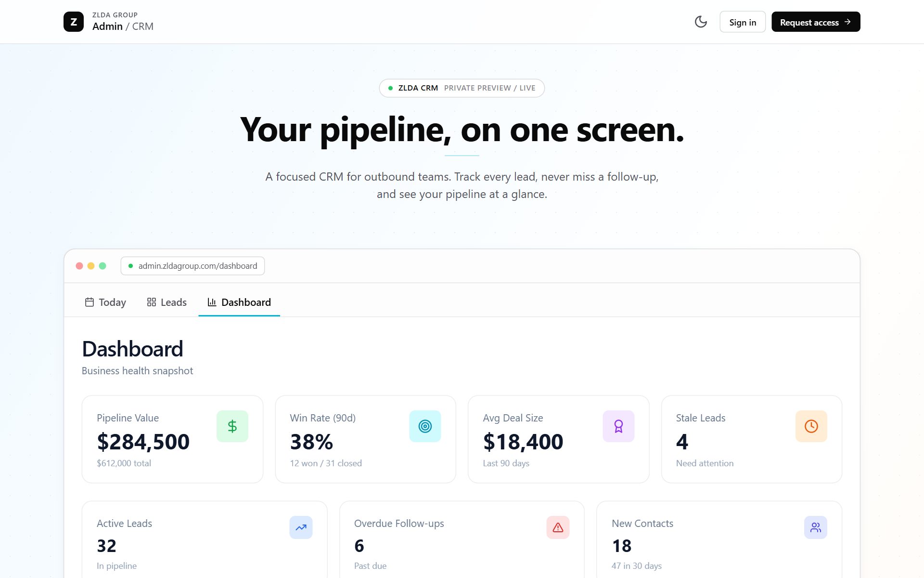Click the ZLDA CRM private preview badge

coord(462,88)
